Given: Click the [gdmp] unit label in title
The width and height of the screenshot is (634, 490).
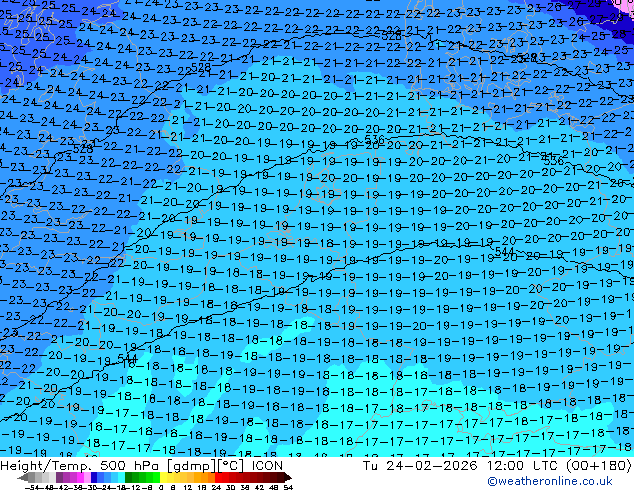Looking at the screenshot, I should [192, 466].
